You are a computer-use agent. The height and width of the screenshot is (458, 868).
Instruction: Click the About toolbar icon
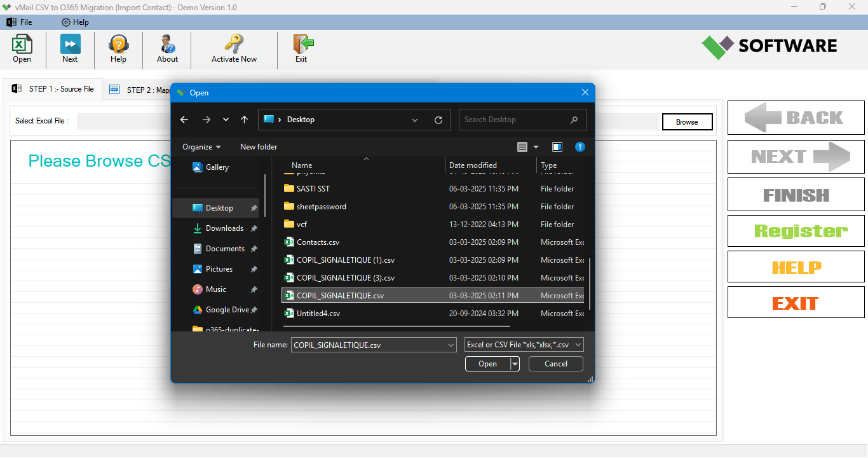tap(167, 49)
